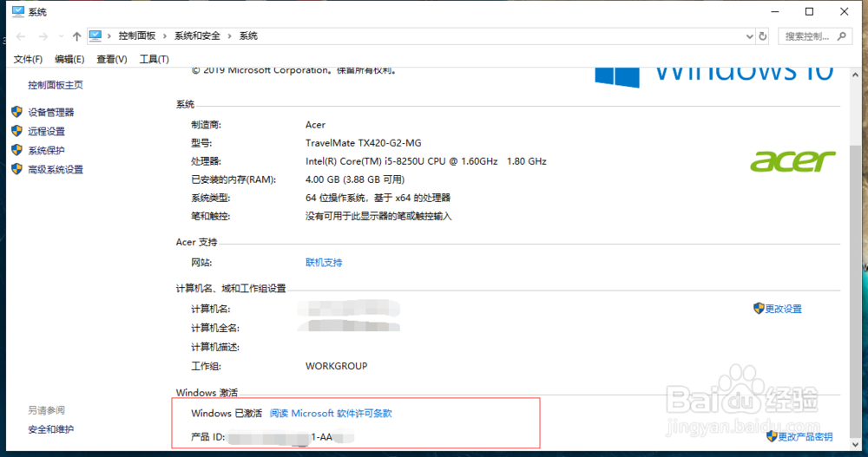This screenshot has width=868, height=457.
Task: Open the recent locations dropdown arrow
Action: click(61, 36)
